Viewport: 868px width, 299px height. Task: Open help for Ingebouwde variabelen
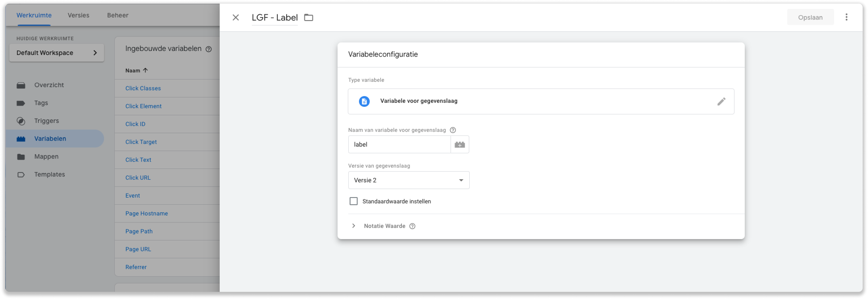(209, 49)
